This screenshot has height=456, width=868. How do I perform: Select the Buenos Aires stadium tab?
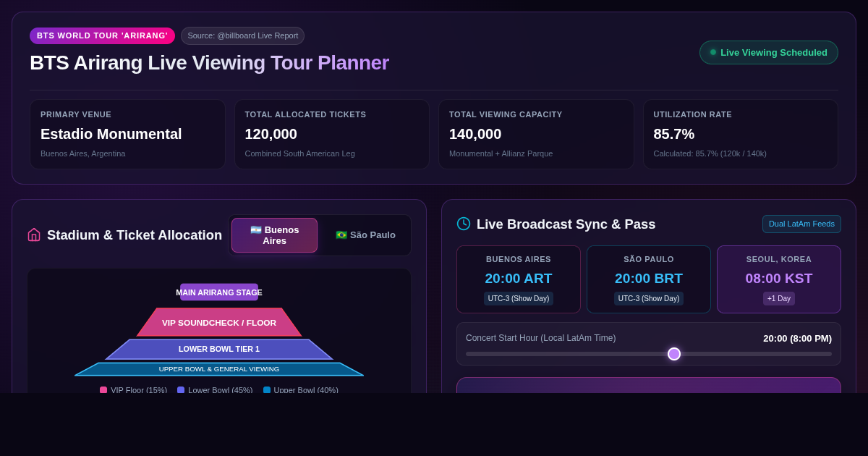[274, 235]
